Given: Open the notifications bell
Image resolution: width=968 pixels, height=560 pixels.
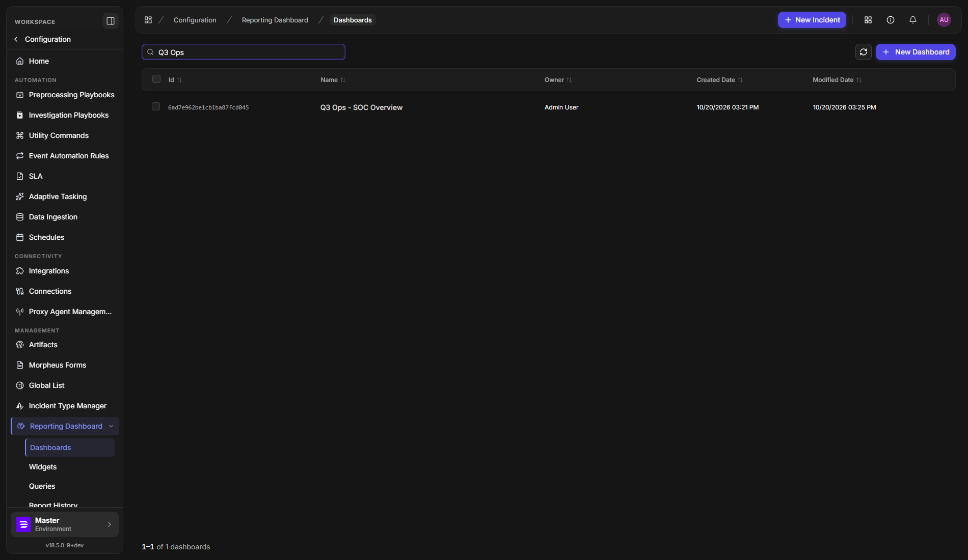Looking at the screenshot, I should (x=913, y=20).
